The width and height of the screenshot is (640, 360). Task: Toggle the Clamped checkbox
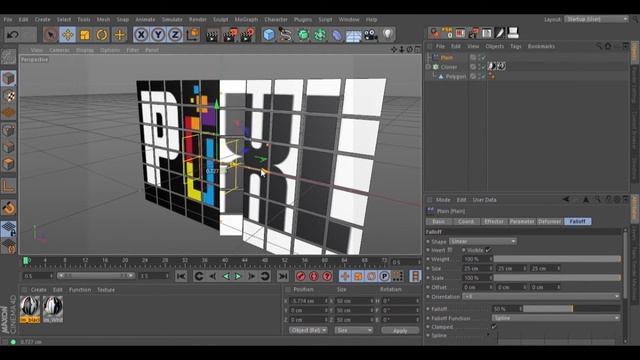tap(494, 327)
